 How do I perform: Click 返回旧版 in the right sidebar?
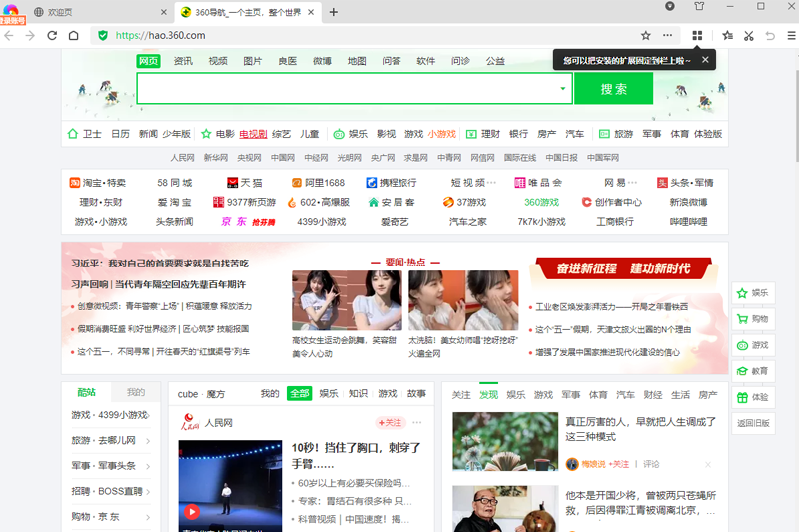pyautogui.click(x=753, y=423)
